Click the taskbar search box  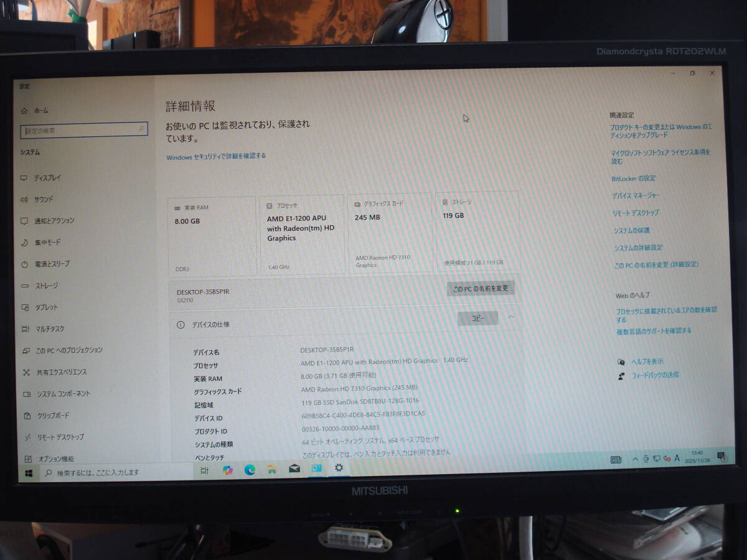(x=116, y=473)
